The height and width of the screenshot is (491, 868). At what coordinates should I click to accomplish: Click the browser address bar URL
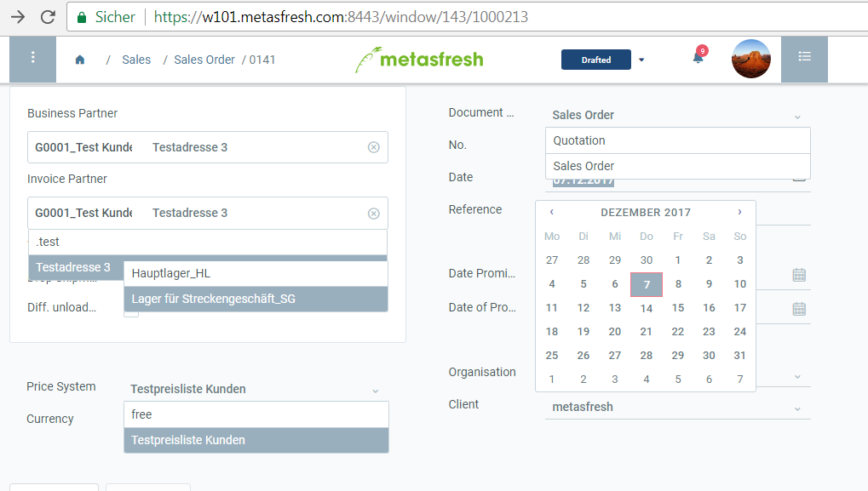[341, 17]
